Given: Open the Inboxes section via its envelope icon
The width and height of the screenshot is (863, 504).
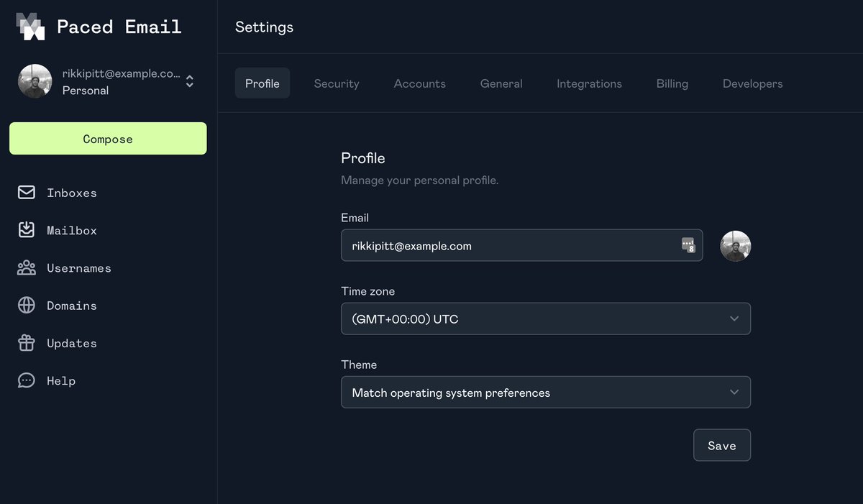Looking at the screenshot, I should pyautogui.click(x=26, y=193).
